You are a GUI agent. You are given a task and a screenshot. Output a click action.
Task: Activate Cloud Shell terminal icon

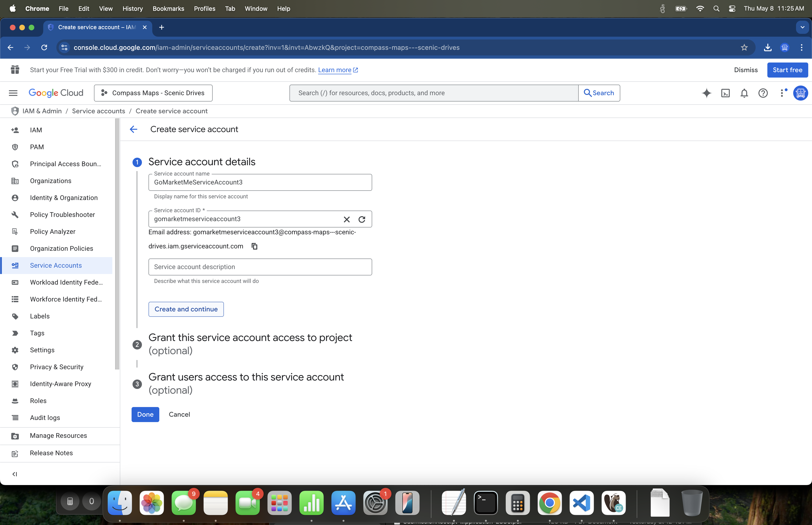(x=726, y=93)
